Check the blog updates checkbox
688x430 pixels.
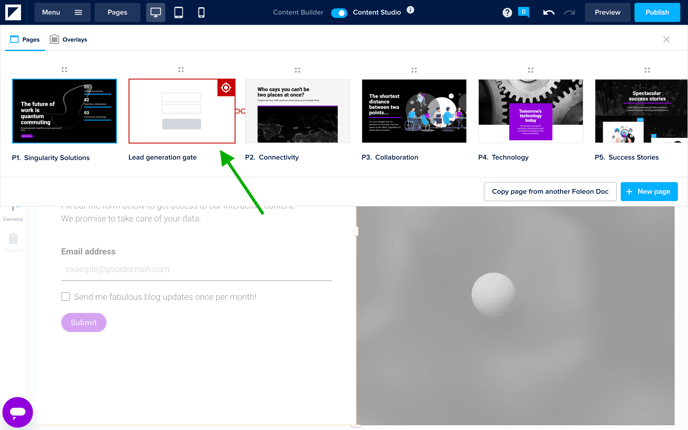pos(66,296)
